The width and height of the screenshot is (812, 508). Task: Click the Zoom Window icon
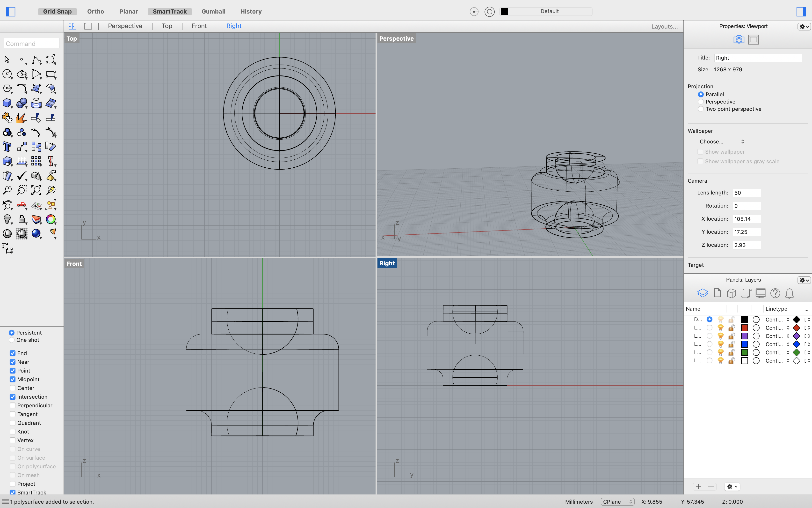pyautogui.click(x=22, y=190)
